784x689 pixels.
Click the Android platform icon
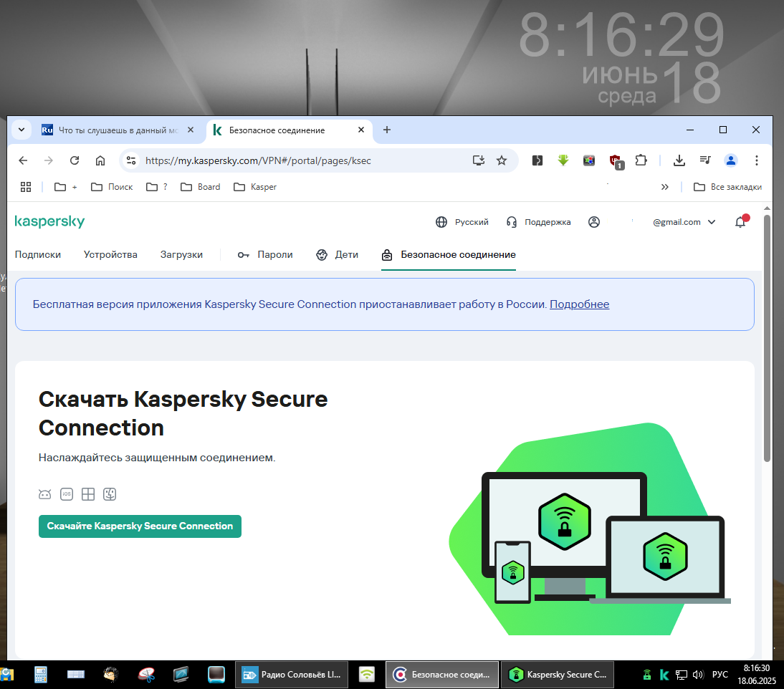point(45,494)
